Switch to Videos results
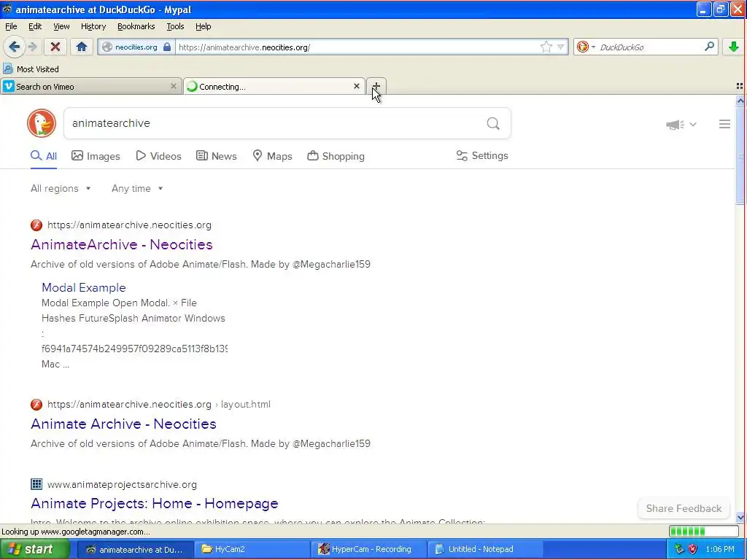747x560 pixels. click(158, 156)
